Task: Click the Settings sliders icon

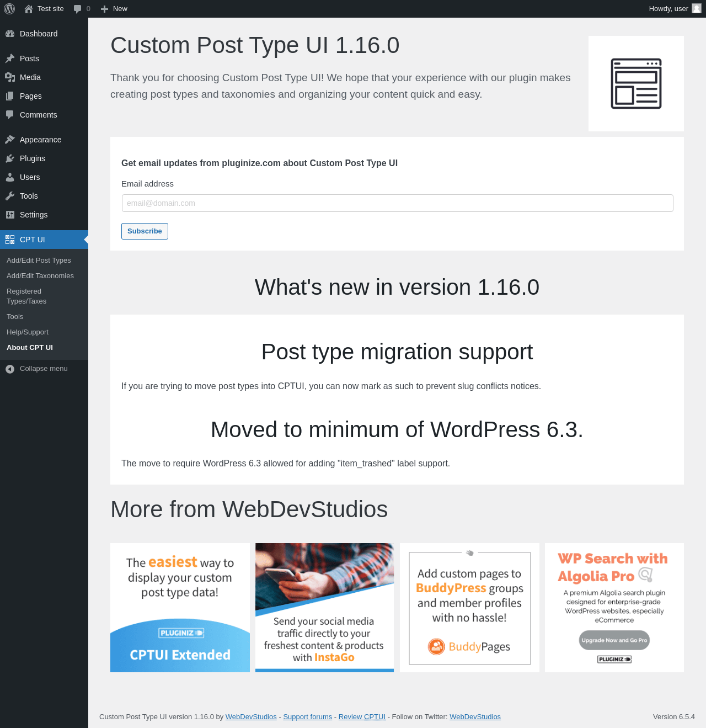Action: pyautogui.click(x=10, y=215)
